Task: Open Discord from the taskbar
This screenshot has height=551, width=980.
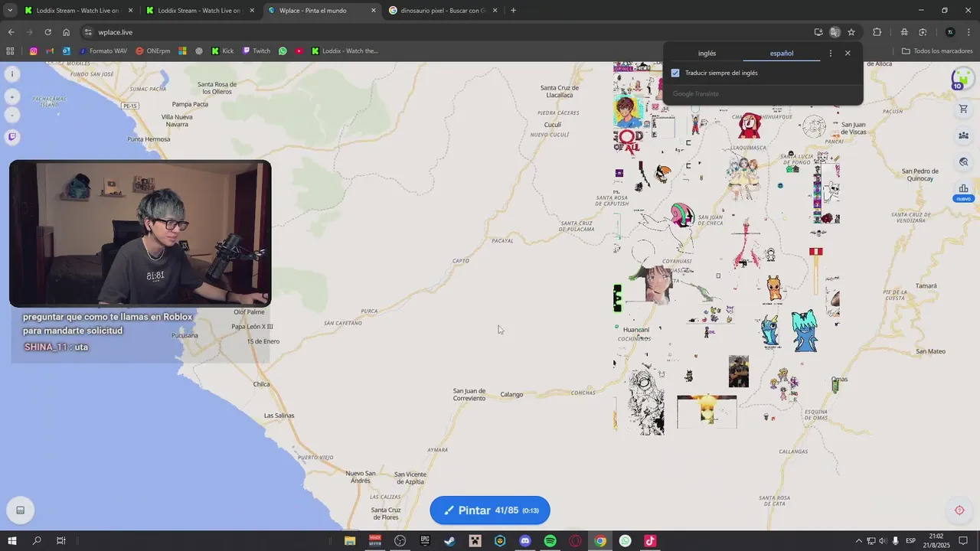Action: click(525, 541)
